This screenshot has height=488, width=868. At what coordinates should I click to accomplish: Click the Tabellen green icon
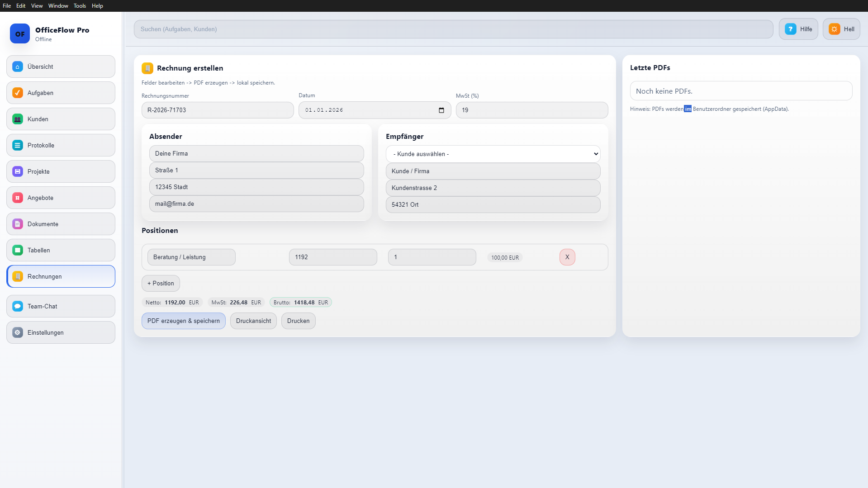(x=18, y=250)
